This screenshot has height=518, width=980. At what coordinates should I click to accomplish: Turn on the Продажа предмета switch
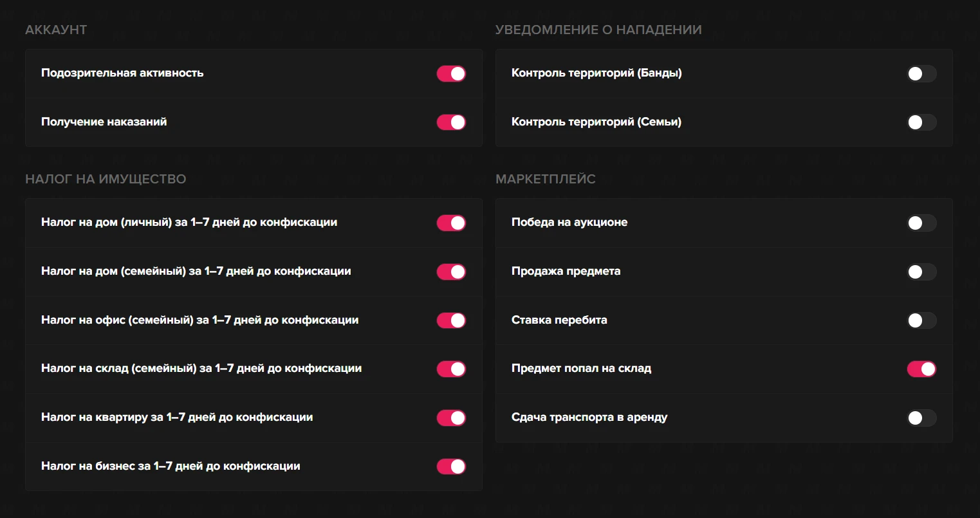point(921,272)
